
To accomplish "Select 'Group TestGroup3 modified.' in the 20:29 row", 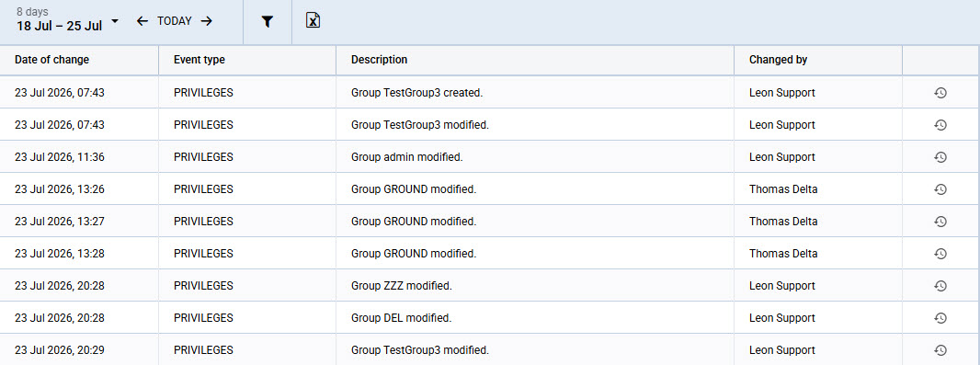I will [x=420, y=350].
